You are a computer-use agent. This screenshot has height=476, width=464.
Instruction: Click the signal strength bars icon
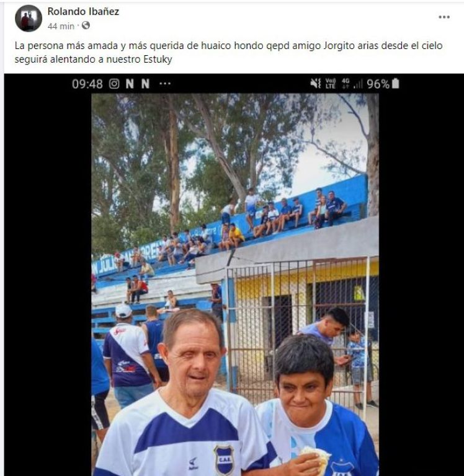coord(359,84)
